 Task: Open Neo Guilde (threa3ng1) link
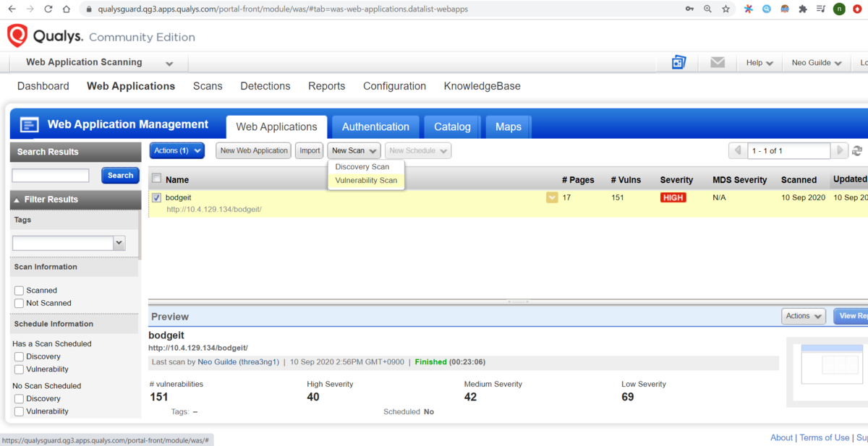coord(238,362)
